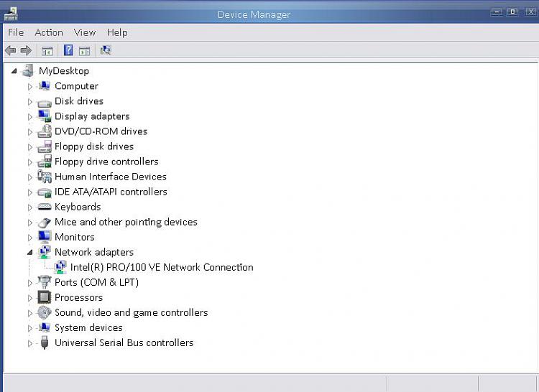Close the Device Manager window
The height and width of the screenshot is (392, 539).
(531, 12)
